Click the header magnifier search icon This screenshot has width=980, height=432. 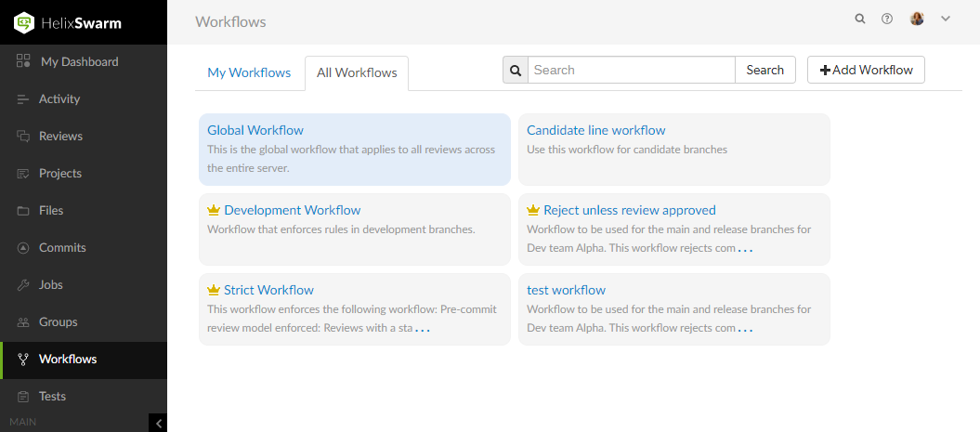[x=860, y=19]
